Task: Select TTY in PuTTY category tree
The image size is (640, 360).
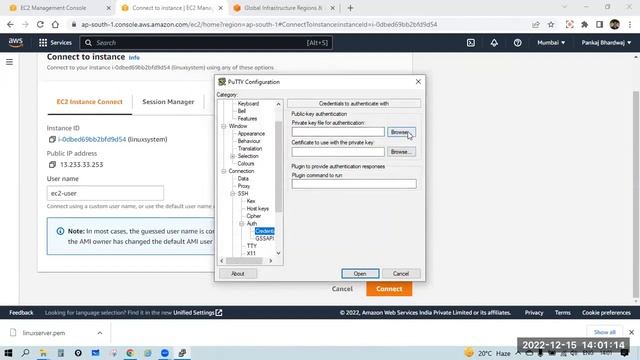Action: (251, 246)
